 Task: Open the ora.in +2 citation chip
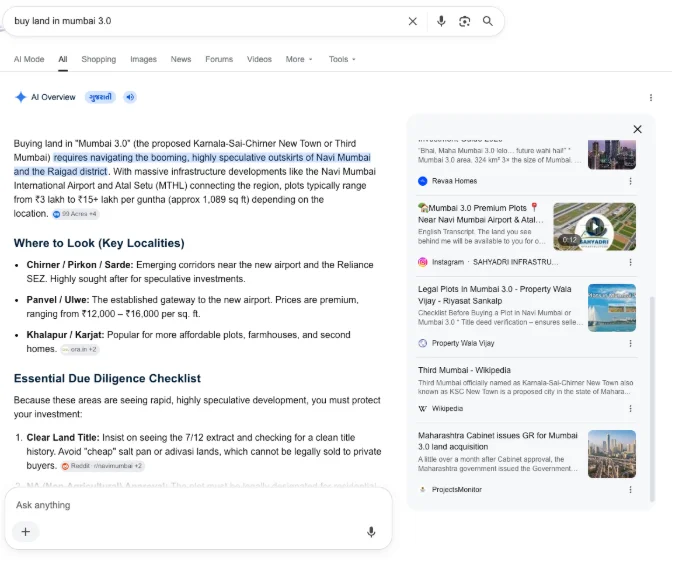(x=80, y=349)
